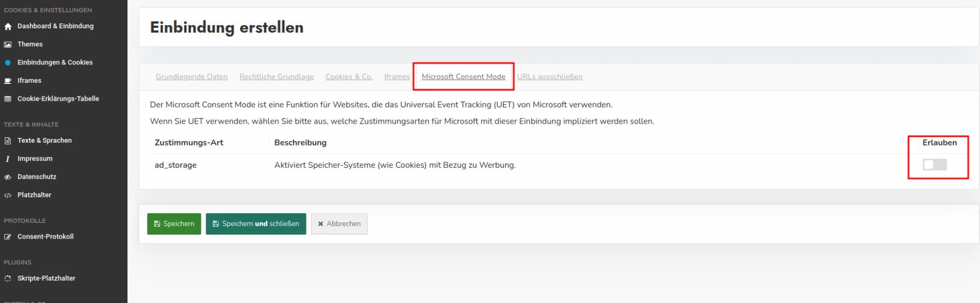
Task: Click the Dashboard home icon in sidebar
Action: coord(8,26)
